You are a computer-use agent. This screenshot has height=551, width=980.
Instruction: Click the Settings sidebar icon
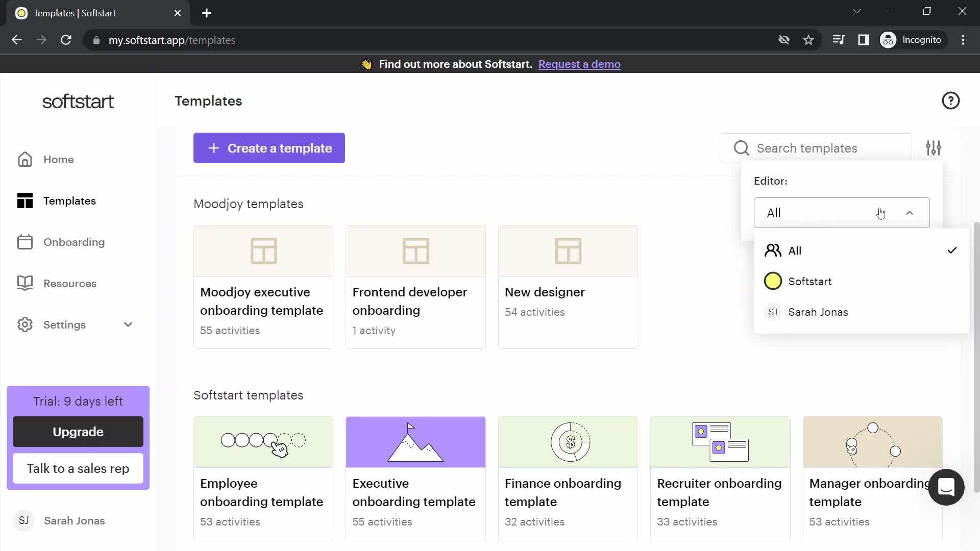click(x=25, y=325)
